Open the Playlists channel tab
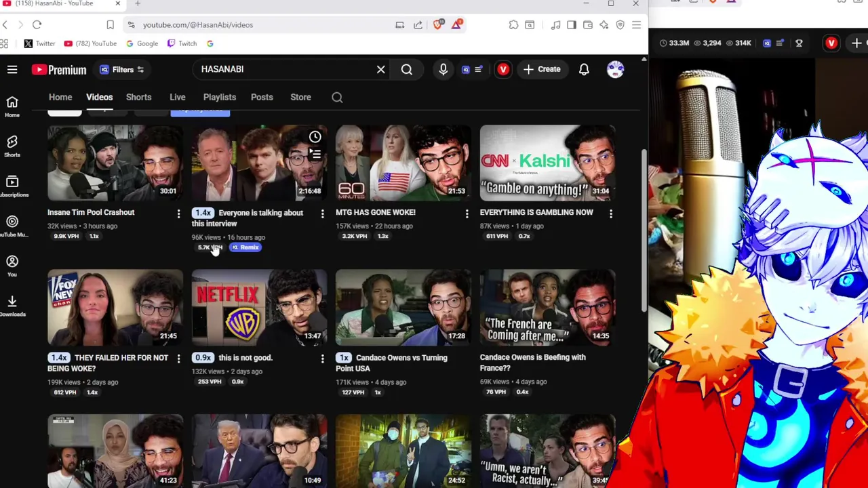The image size is (868, 488). point(219,97)
